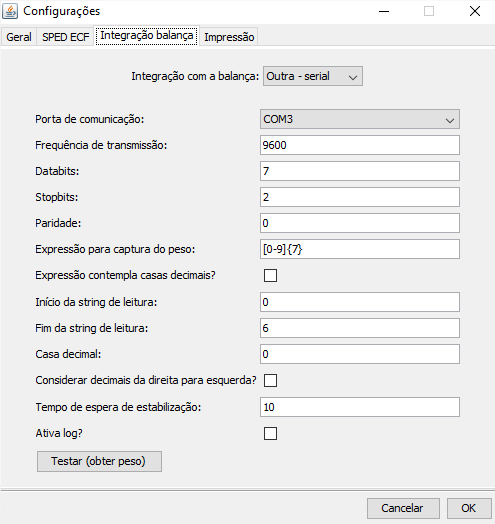495x524 pixels.
Task: Click the Cancelar button
Action: pyautogui.click(x=403, y=508)
